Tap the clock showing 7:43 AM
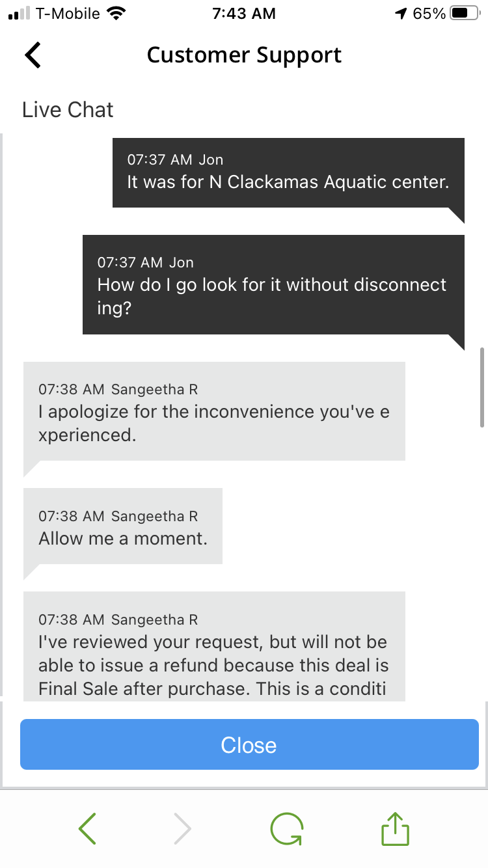 (244, 13)
